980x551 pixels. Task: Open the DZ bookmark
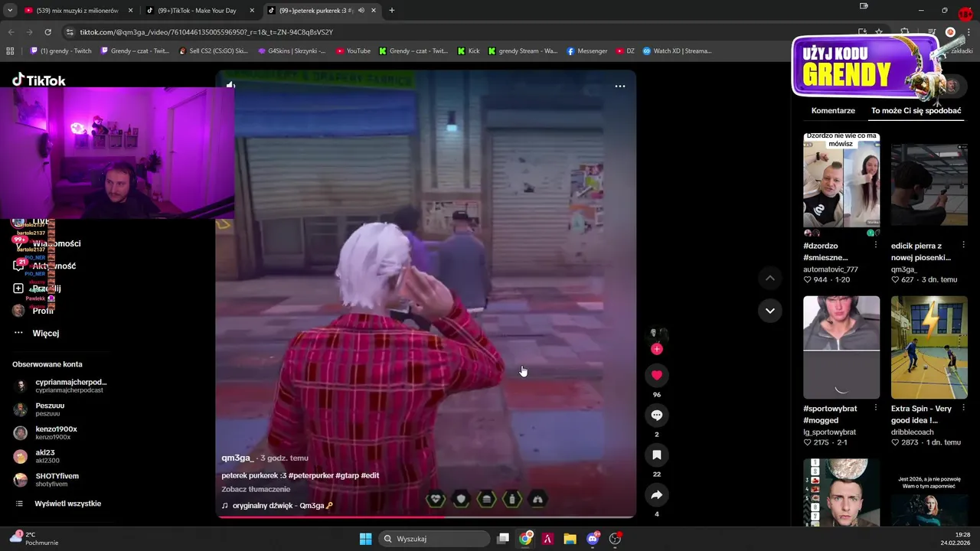[625, 51]
